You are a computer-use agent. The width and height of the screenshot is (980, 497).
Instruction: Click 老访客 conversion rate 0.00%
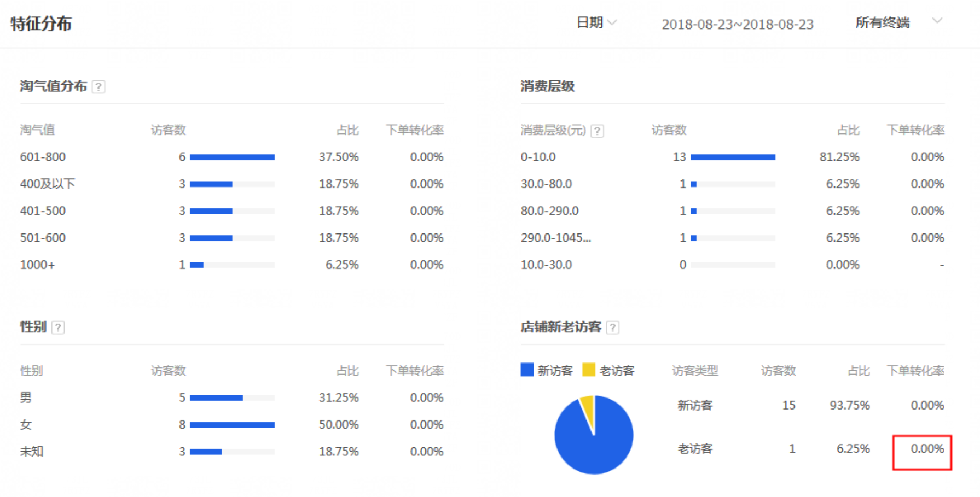click(927, 449)
